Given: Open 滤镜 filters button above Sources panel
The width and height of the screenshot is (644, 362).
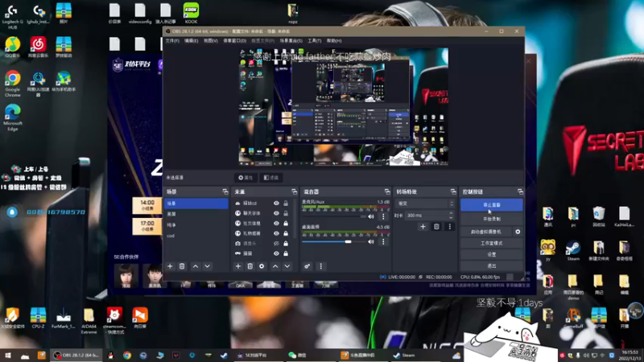Looking at the screenshot, I should [x=271, y=178].
